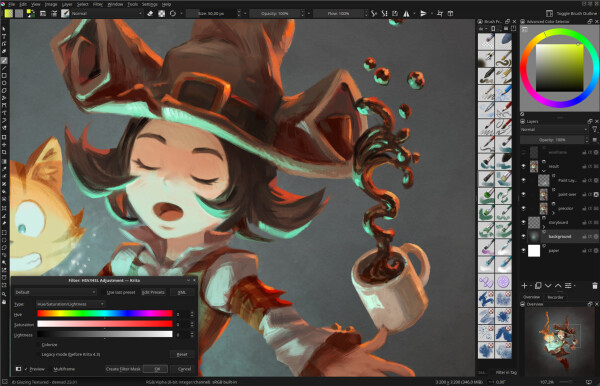Expand the precolor group layer
600x386 pixels.
coord(553,213)
